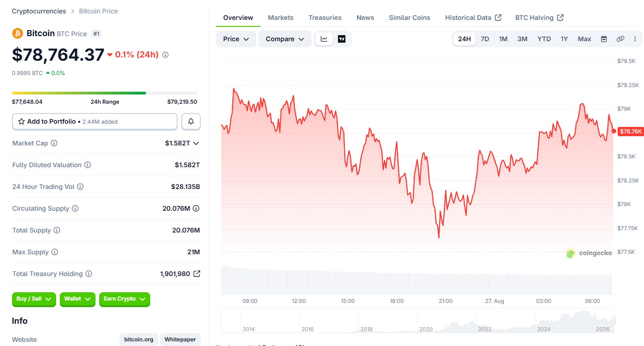This screenshot has height=346, width=644.
Task: Click the price alert bell icon
Action: [x=191, y=122]
